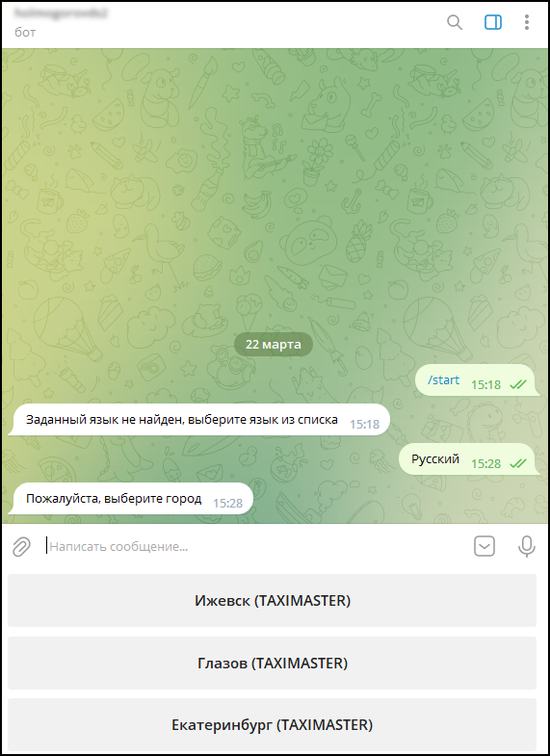Toggle the right sidebar panel icon

(493, 22)
